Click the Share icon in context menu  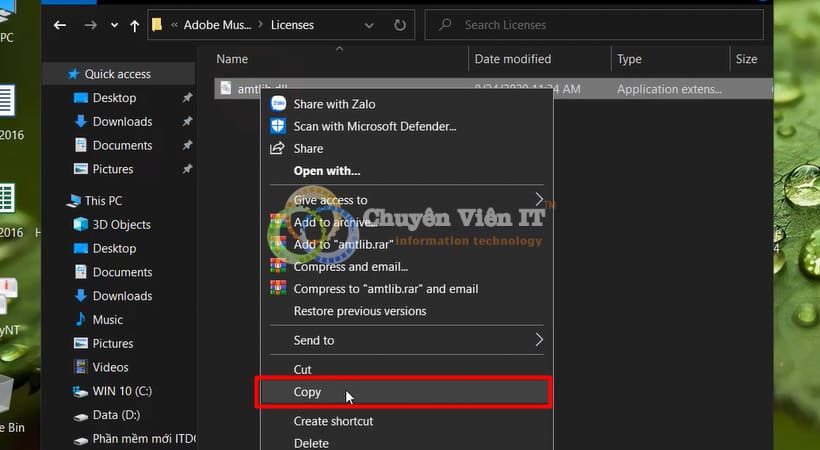(x=278, y=148)
